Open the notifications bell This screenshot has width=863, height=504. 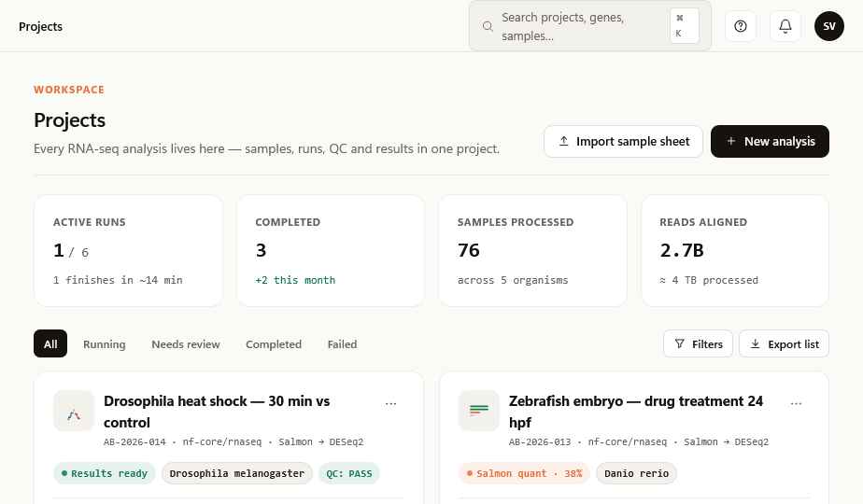pos(785,26)
